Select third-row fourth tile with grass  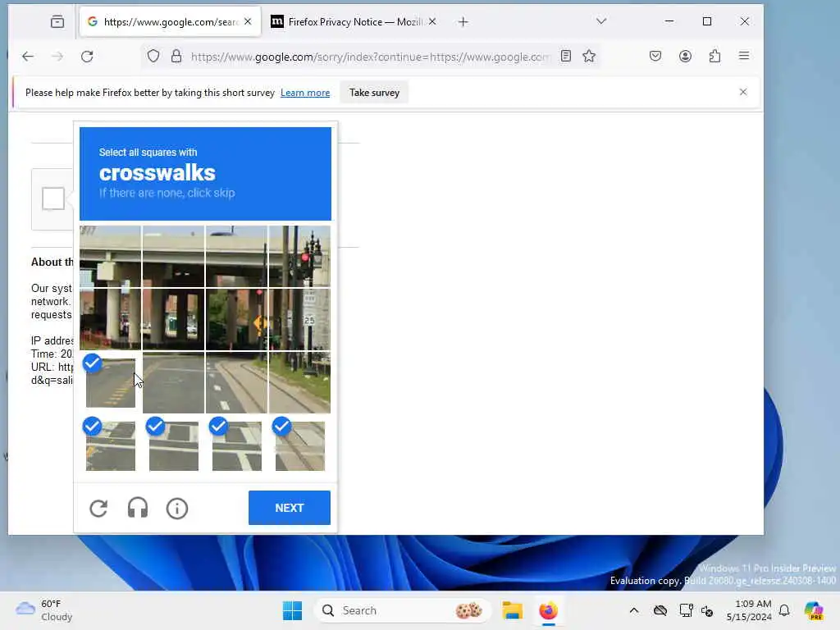coord(299,382)
